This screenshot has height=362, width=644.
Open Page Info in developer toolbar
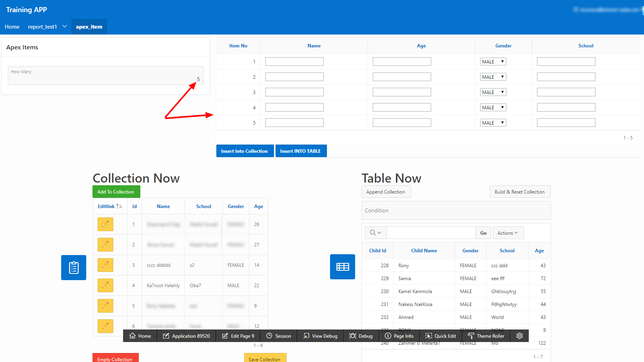[399, 336]
